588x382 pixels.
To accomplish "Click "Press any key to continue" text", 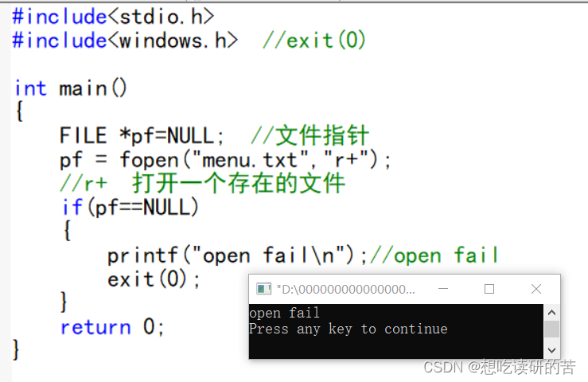I will (x=349, y=329).
